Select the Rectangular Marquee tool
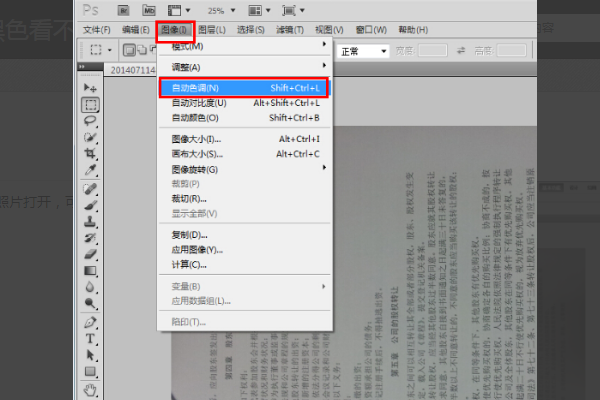600x400 pixels. [90, 104]
